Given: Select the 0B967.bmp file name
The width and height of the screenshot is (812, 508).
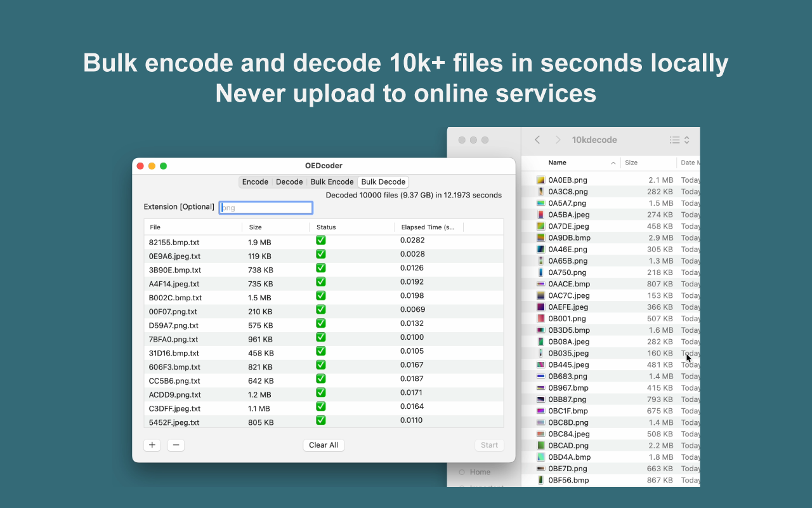Looking at the screenshot, I should pyautogui.click(x=568, y=388).
